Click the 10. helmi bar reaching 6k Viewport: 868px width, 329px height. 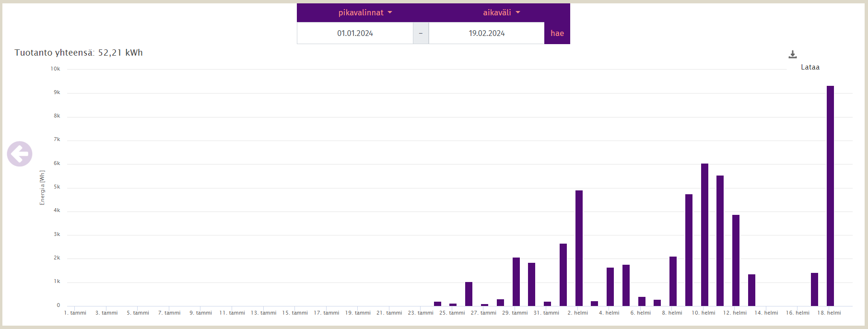coord(704,235)
